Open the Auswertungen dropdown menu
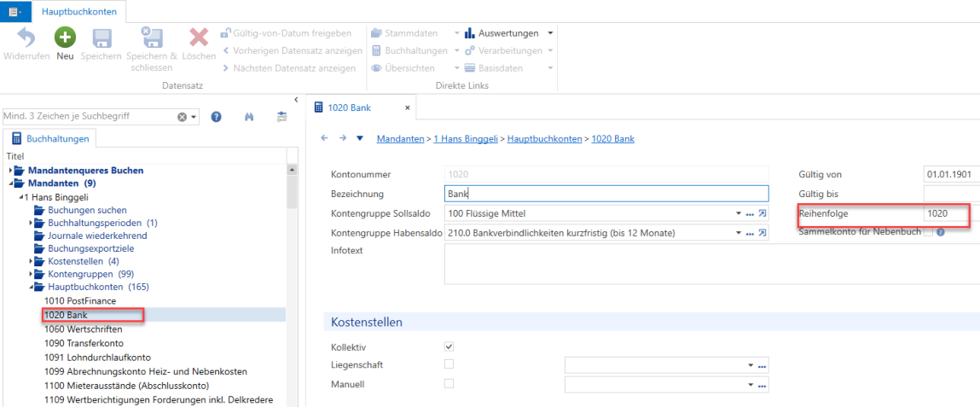 tap(550, 32)
